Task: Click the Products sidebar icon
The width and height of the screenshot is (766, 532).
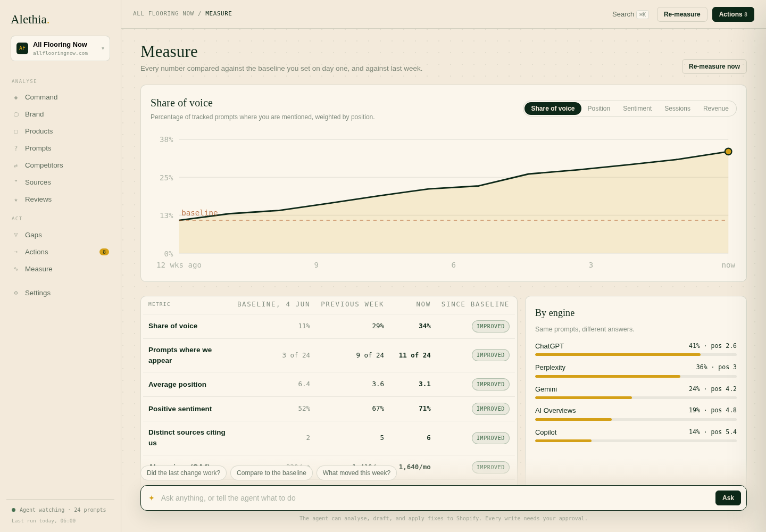Action: coord(16,131)
